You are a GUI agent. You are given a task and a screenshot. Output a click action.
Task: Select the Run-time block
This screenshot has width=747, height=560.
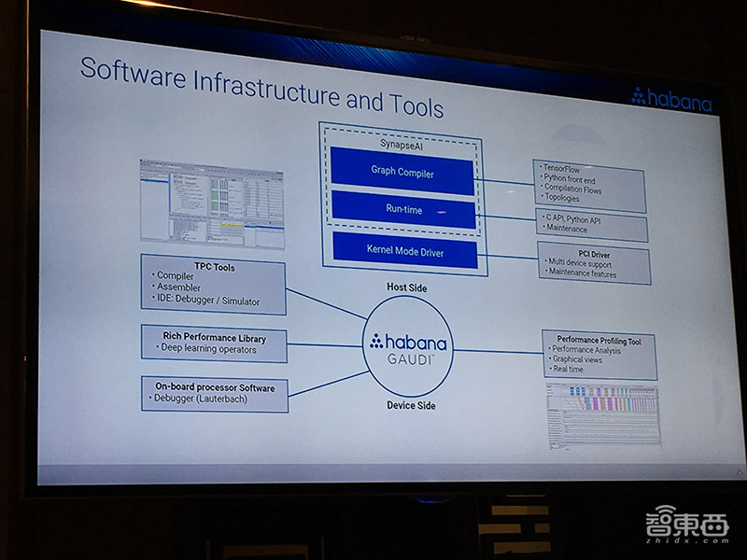[403, 210]
